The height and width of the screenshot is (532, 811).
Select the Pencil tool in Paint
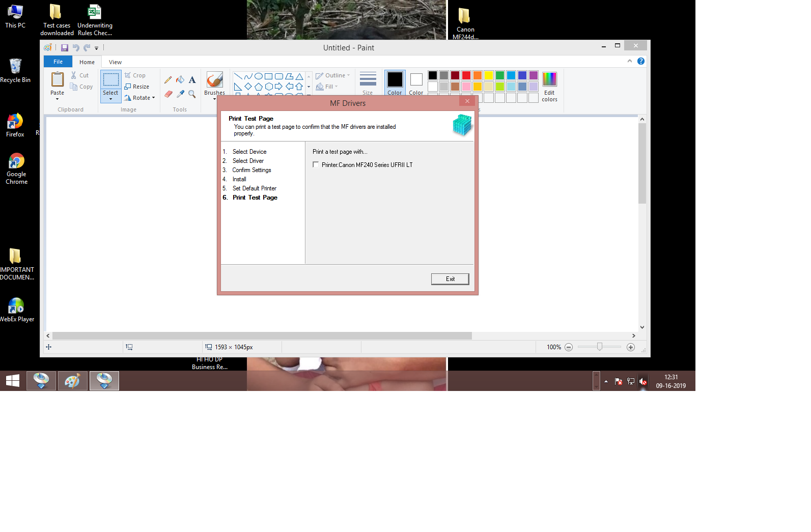tap(168, 80)
